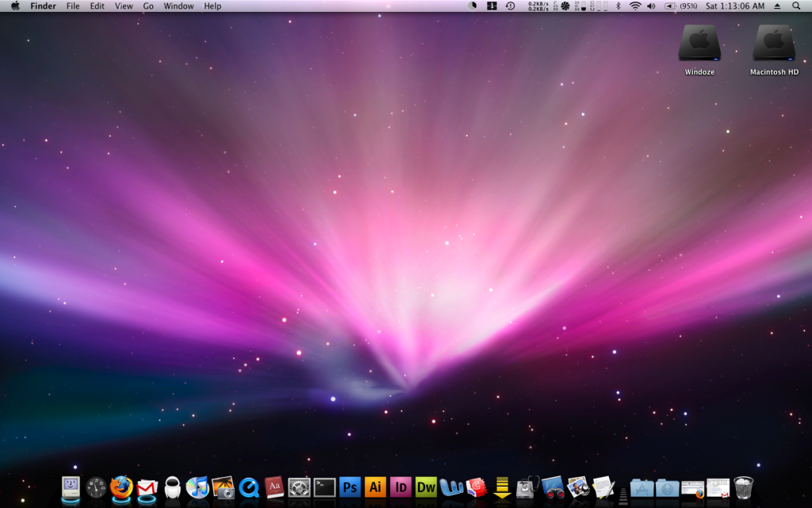The height and width of the screenshot is (508, 812).
Task: Restore the minimized Gmail window in Dock
Action: pyautogui.click(x=718, y=488)
